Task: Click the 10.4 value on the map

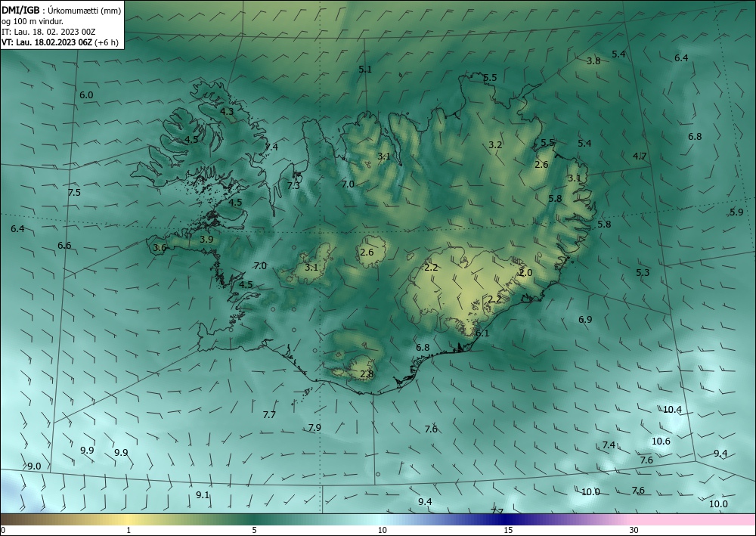Action: (x=672, y=411)
